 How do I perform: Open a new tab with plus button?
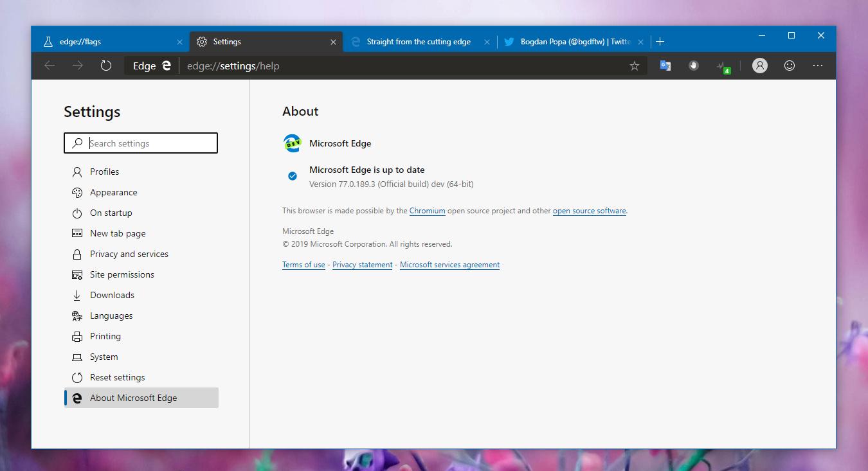coord(660,42)
